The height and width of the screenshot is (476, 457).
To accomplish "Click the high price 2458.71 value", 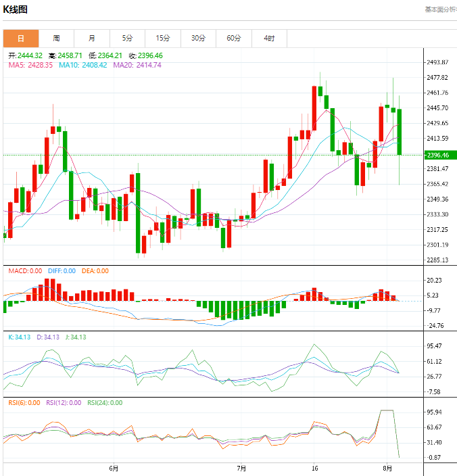I will (x=70, y=55).
